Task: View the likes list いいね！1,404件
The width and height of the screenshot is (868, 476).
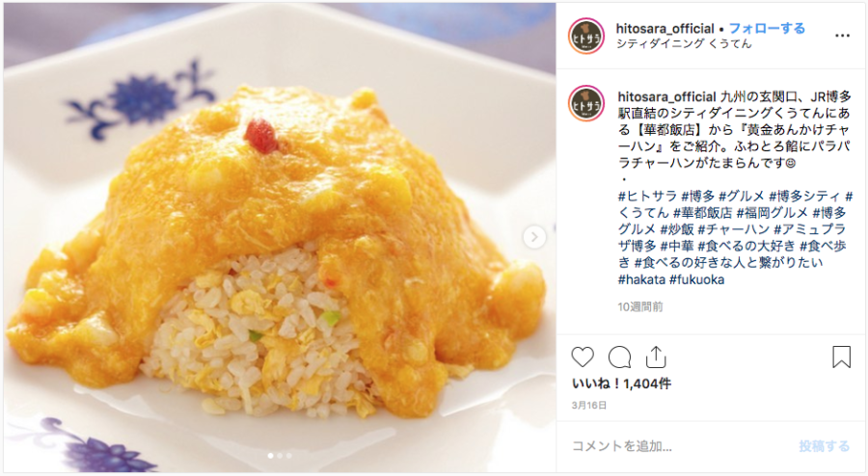Action: [x=621, y=383]
